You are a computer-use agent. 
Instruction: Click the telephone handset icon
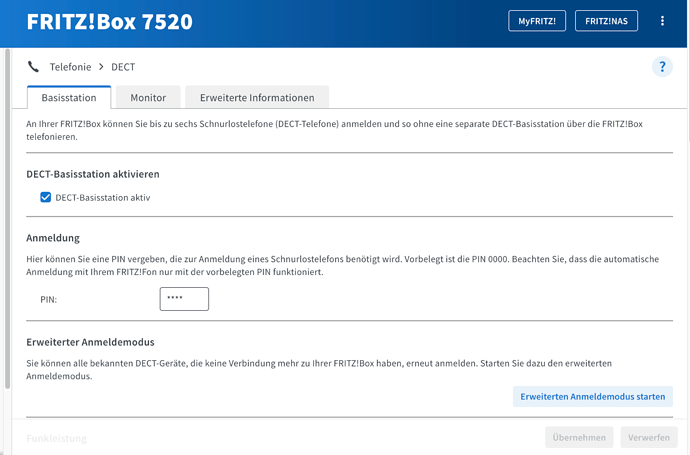(33, 67)
